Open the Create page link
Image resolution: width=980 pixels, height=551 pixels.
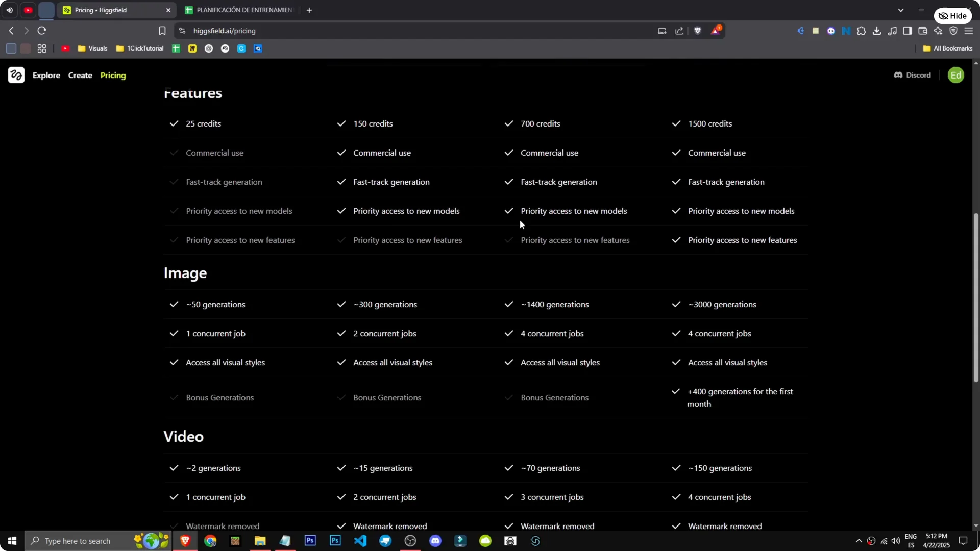click(x=80, y=75)
